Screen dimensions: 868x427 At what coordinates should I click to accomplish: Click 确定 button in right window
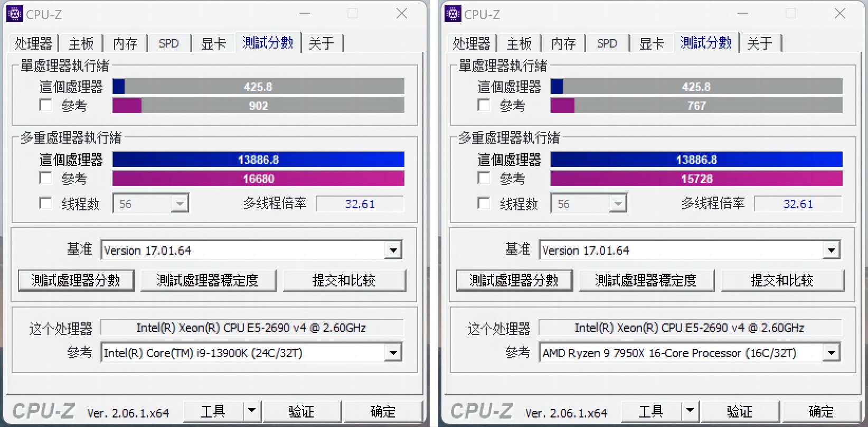tap(821, 411)
